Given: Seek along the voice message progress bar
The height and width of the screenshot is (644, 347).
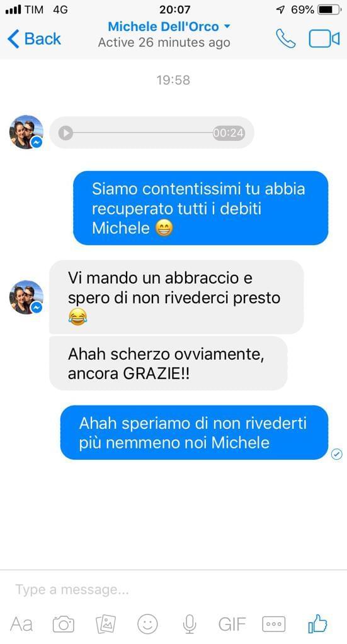Looking at the screenshot, I should pos(143,133).
